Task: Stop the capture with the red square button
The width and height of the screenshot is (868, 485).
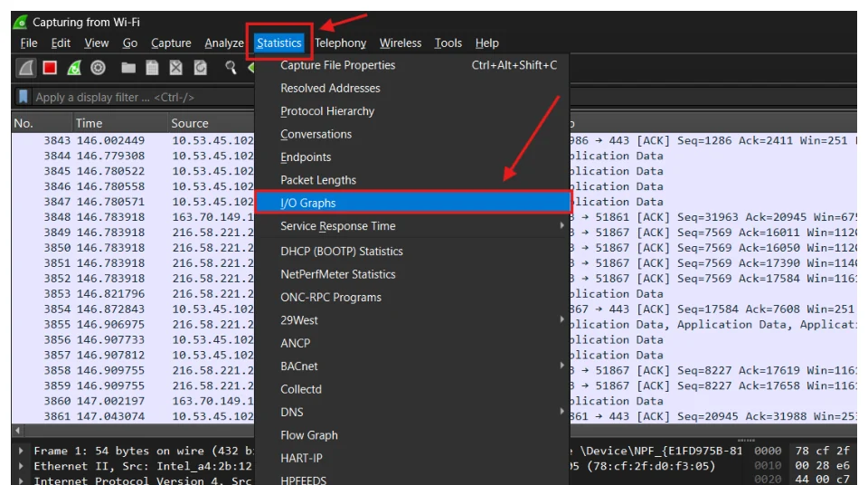Action: click(50, 68)
